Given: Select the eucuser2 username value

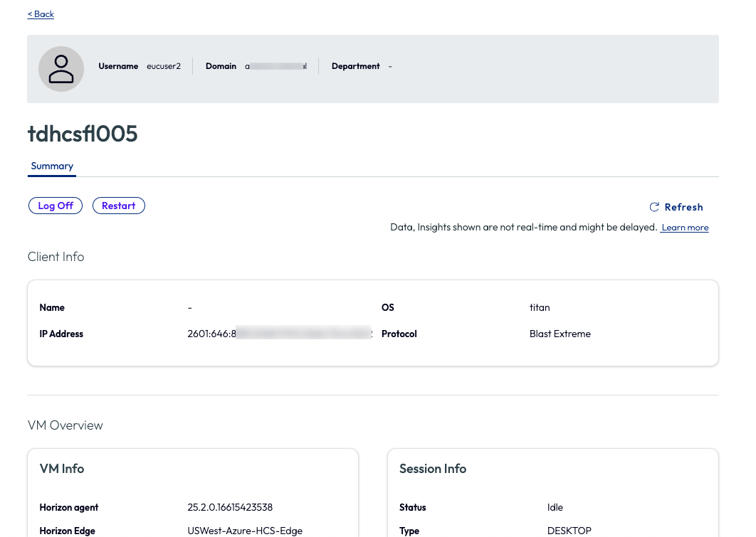Looking at the screenshot, I should coord(164,66).
